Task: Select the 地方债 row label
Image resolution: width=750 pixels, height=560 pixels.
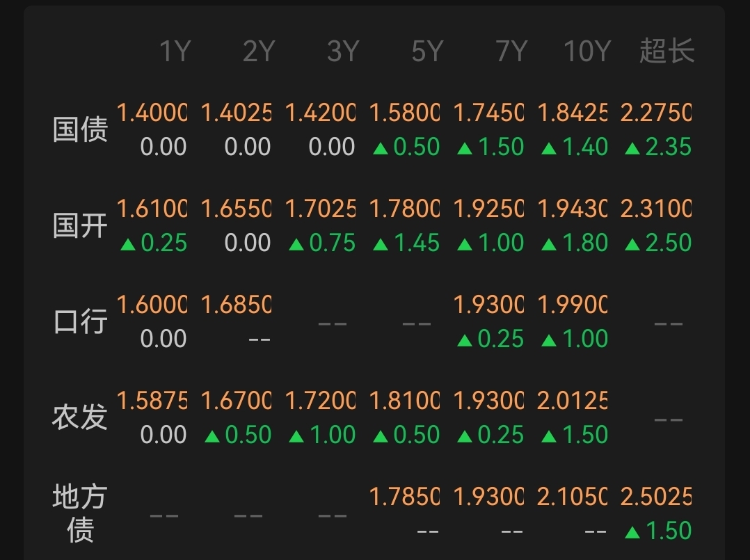Action: coord(80,513)
